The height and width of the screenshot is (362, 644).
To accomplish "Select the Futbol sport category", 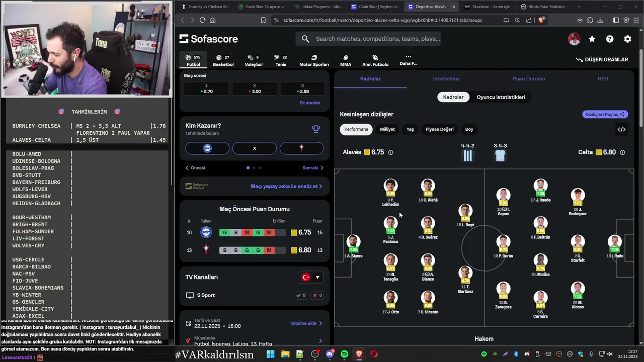I will click(193, 61).
